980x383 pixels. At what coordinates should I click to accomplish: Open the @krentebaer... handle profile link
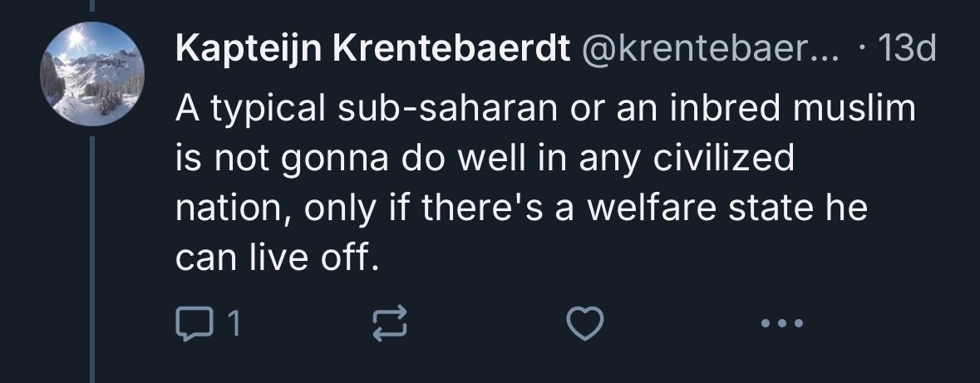[x=702, y=52]
